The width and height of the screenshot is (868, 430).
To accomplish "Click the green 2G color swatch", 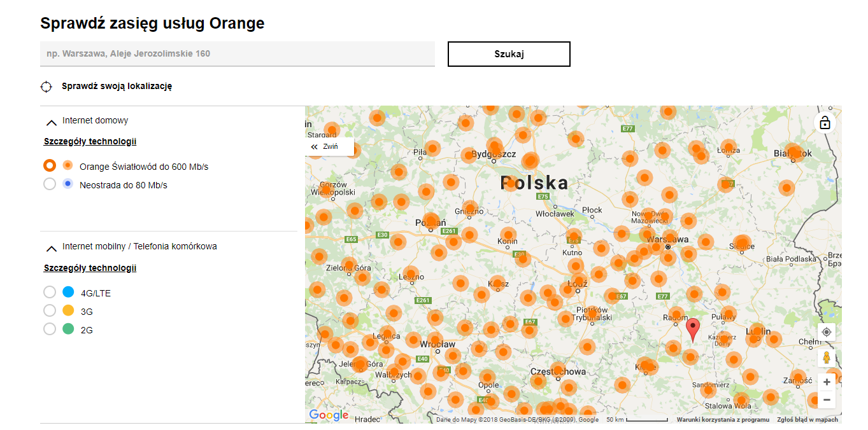I will (68, 329).
